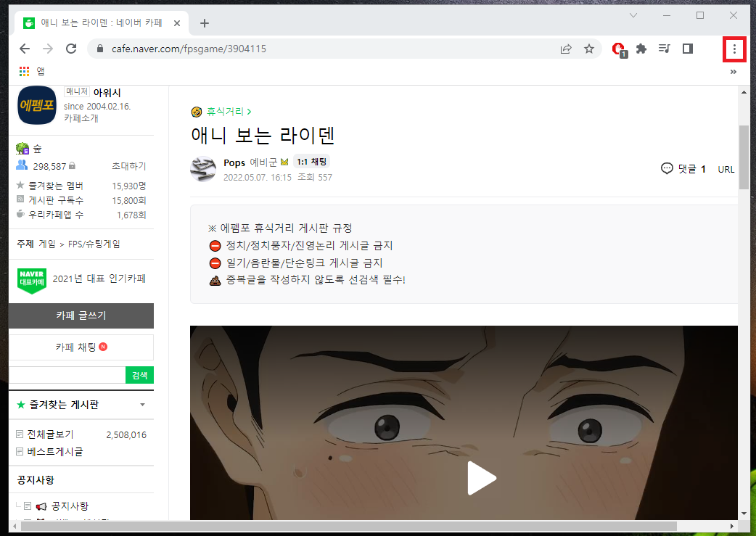Click the 게시판 구독수 15,800회 row

tap(81, 200)
